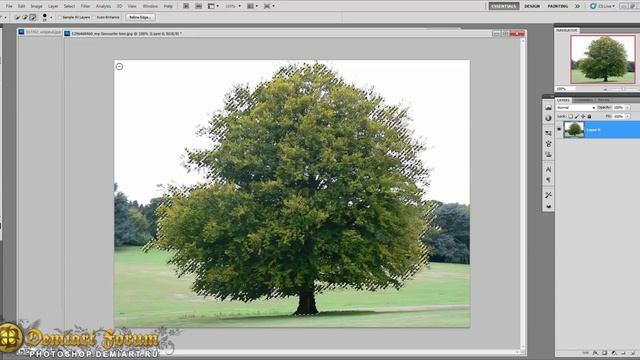
Task: Launch Bridge from the application bar
Action: [186, 6]
